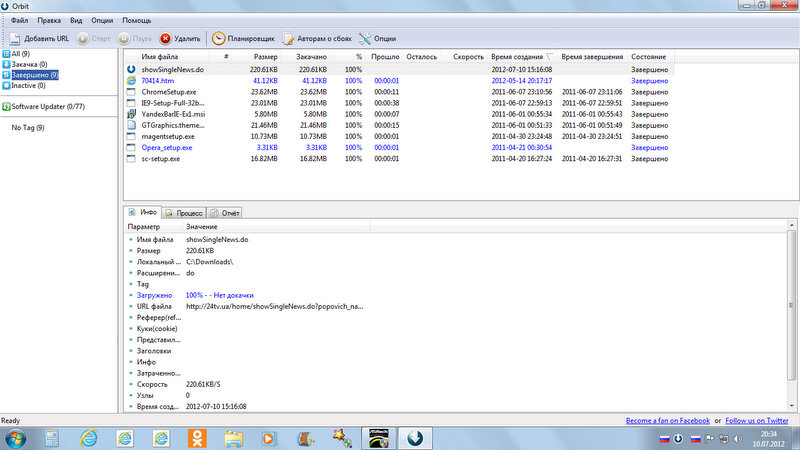The width and height of the screenshot is (800, 450).
Task: Sort by Осталось column header
Action: click(x=421, y=57)
